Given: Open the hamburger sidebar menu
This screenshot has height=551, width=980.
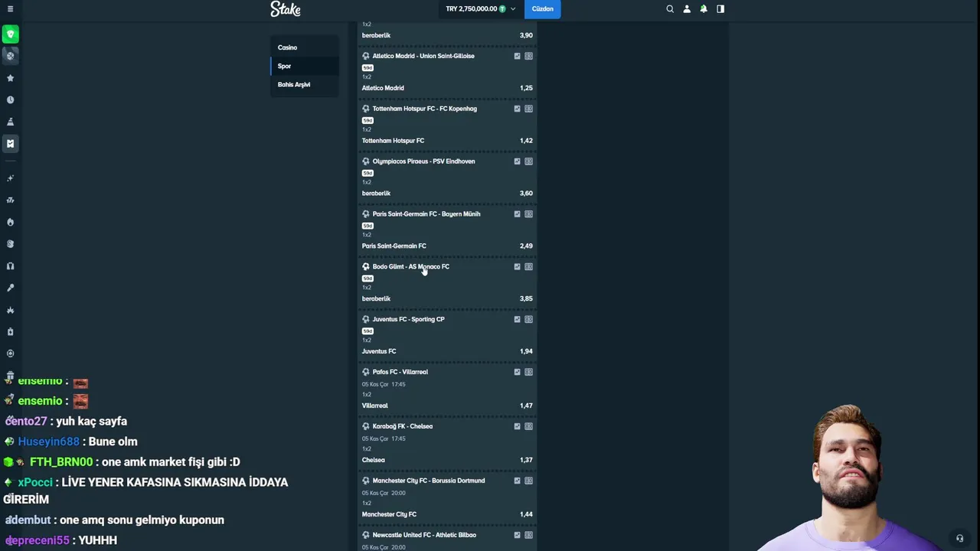Looking at the screenshot, I should coord(10,9).
